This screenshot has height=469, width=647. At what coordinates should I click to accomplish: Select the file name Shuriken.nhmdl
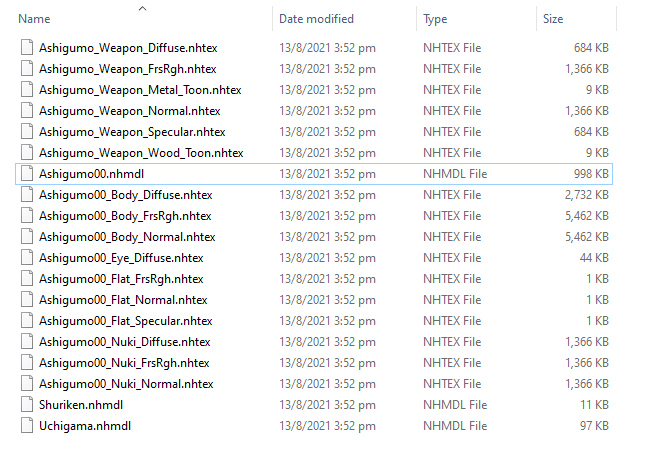[x=81, y=405]
